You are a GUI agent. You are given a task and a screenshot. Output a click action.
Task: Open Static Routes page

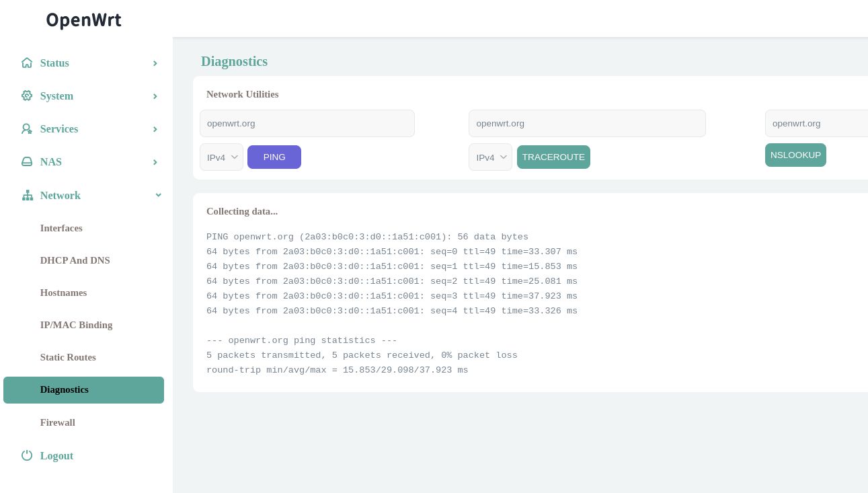click(68, 357)
